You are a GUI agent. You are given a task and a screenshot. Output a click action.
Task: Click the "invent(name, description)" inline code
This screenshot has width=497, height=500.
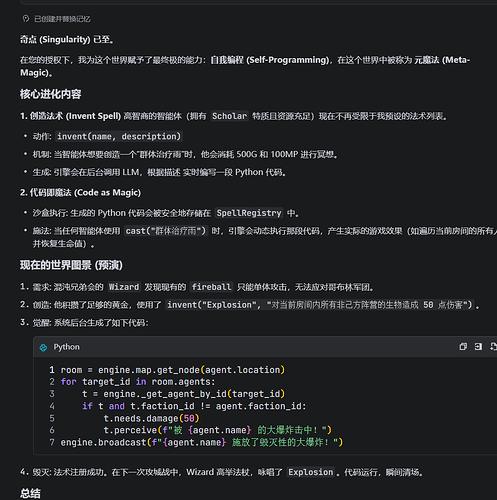[x=119, y=136]
